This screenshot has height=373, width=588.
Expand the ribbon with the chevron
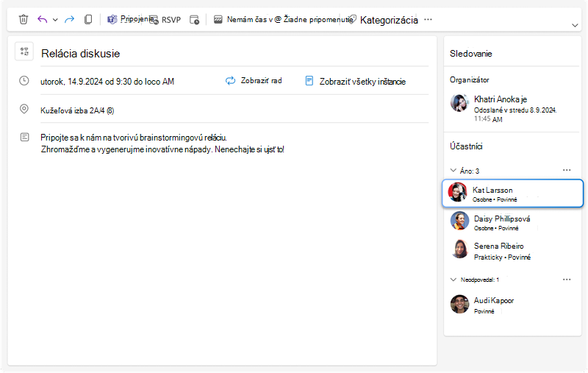(x=575, y=26)
